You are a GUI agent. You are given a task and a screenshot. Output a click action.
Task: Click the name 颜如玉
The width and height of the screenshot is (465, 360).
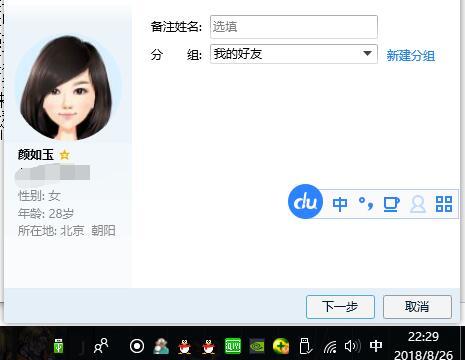pyautogui.click(x=35, y=154)
